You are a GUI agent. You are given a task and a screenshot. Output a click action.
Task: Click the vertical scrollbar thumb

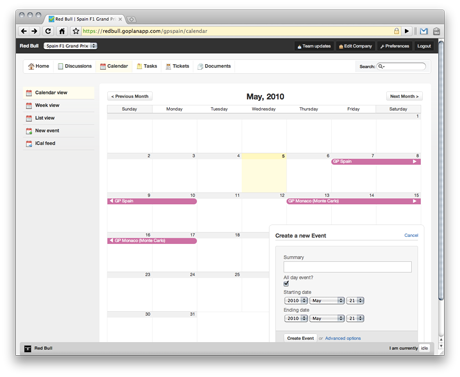[441, 170]
